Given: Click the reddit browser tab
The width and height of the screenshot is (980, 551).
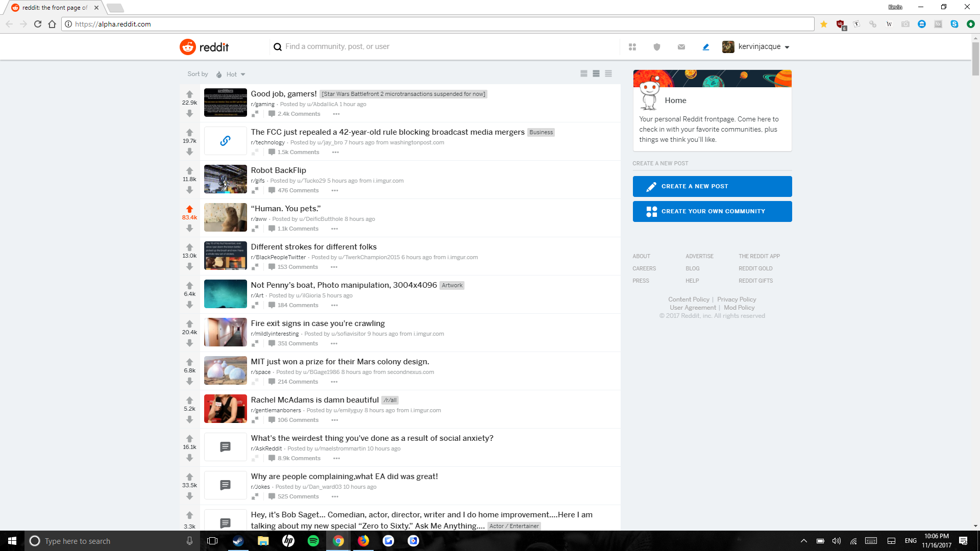Looking at the screenshot, I should [55, 8].
